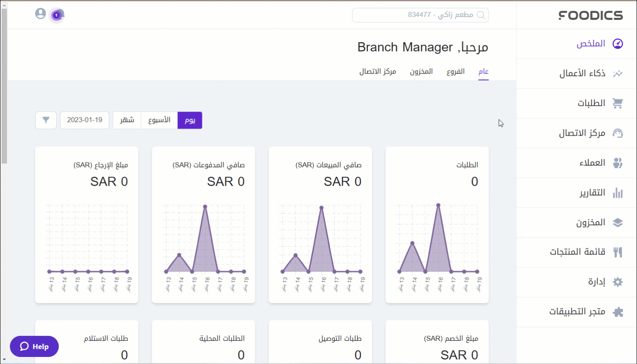The image size is (637, 364).
Task: Open the filter options panel
Action: pos(46,120)
